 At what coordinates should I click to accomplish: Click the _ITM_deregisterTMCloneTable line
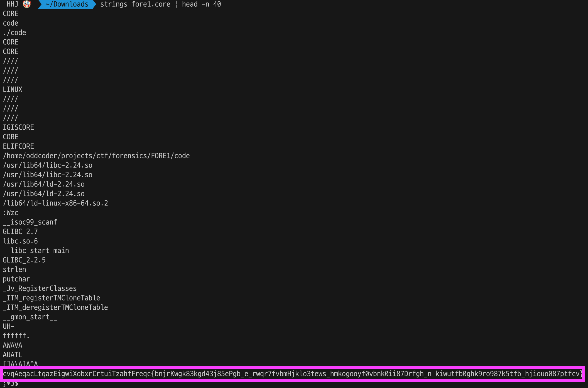tap(55, 307)
